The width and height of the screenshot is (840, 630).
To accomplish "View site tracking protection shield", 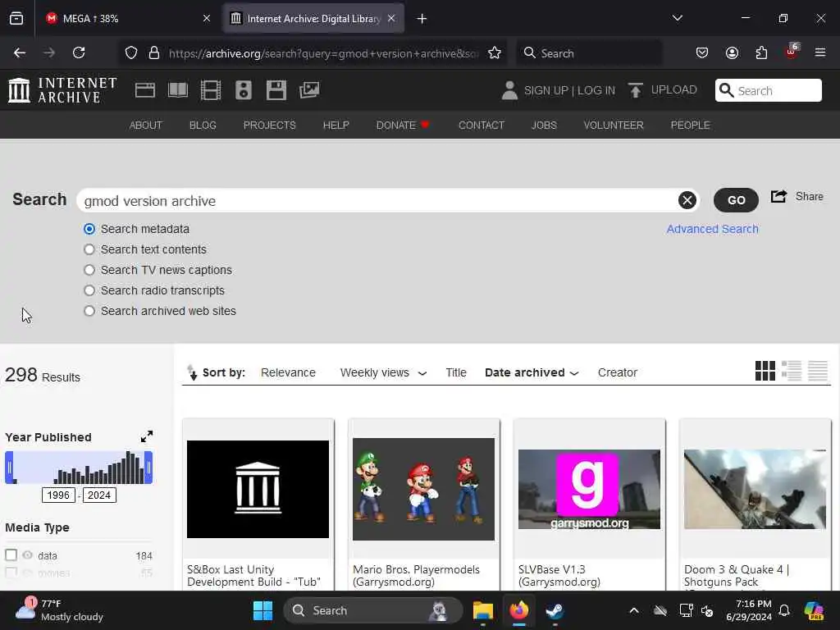I will (x=131, y=52).
